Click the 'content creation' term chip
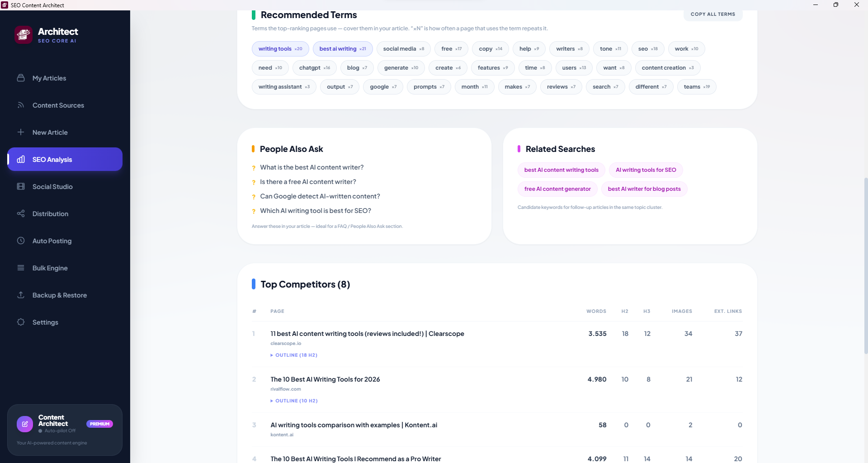The image size is (868, 463). point(668,68)
